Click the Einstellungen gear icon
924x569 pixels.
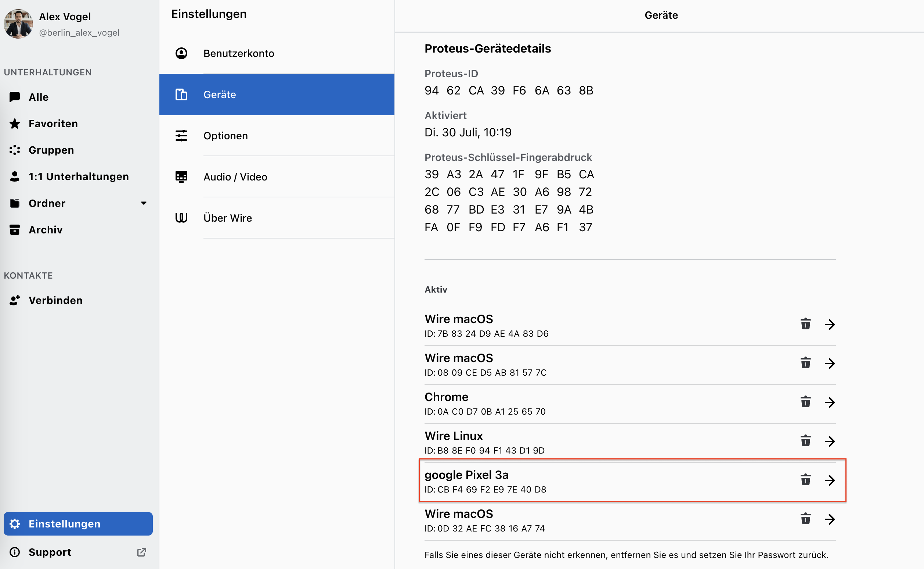pos(15,524)
